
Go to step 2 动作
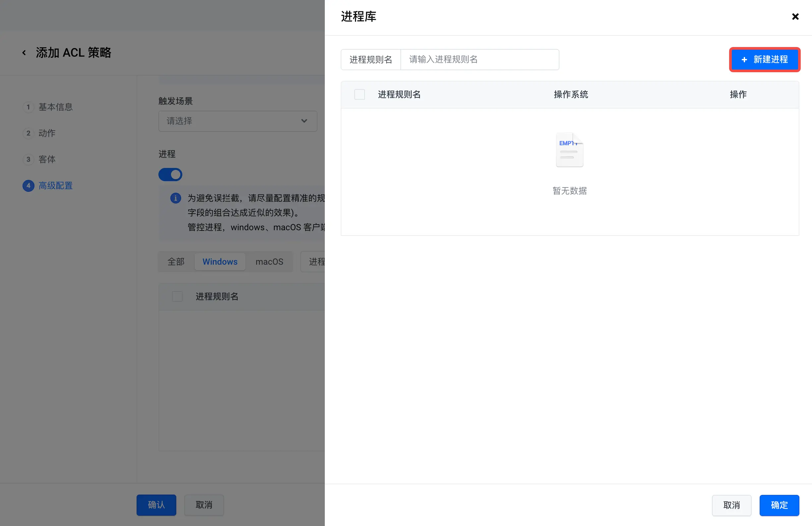[x=39, y=133]
